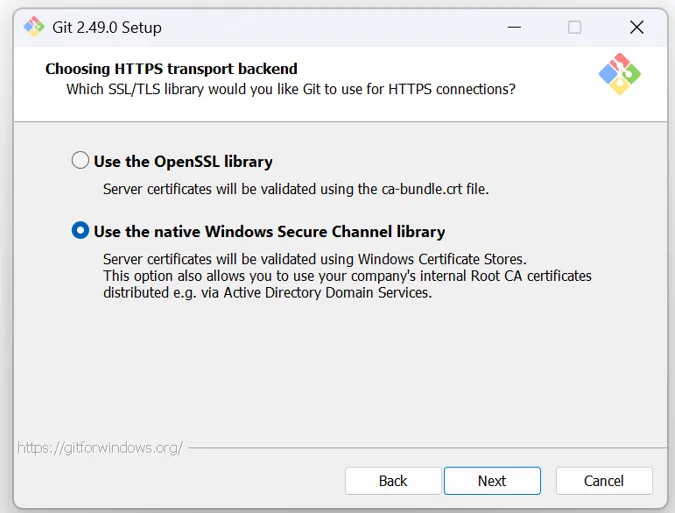Click the Active Directory Domain Services text line

tap(267, 292)
